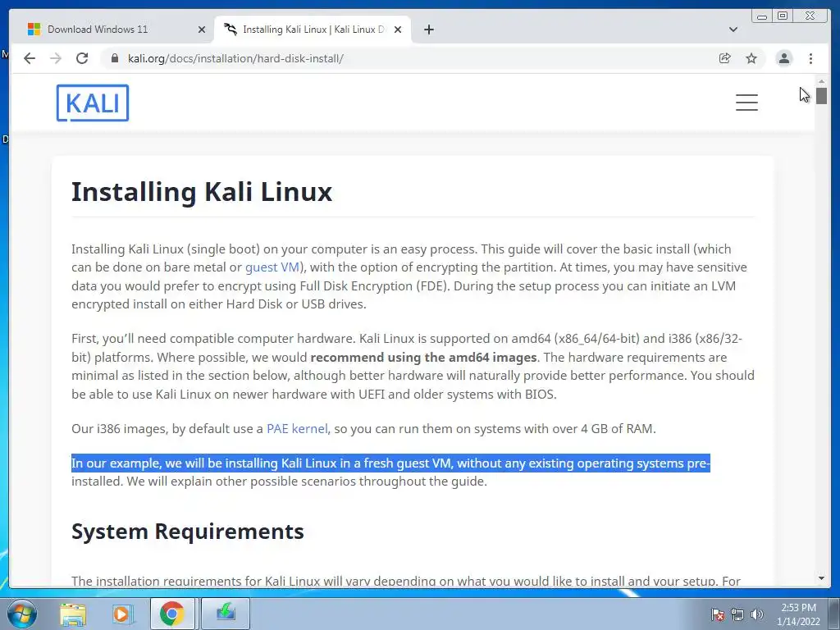This screenshot has height=630, width=840.
Task: View site info via the lock icon
Action: tap(114, 58)
